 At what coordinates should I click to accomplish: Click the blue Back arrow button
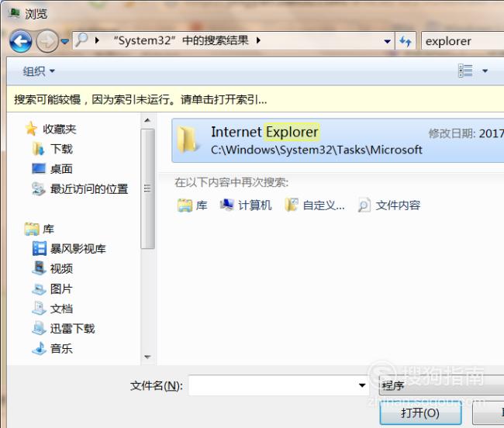coord(21,41)
